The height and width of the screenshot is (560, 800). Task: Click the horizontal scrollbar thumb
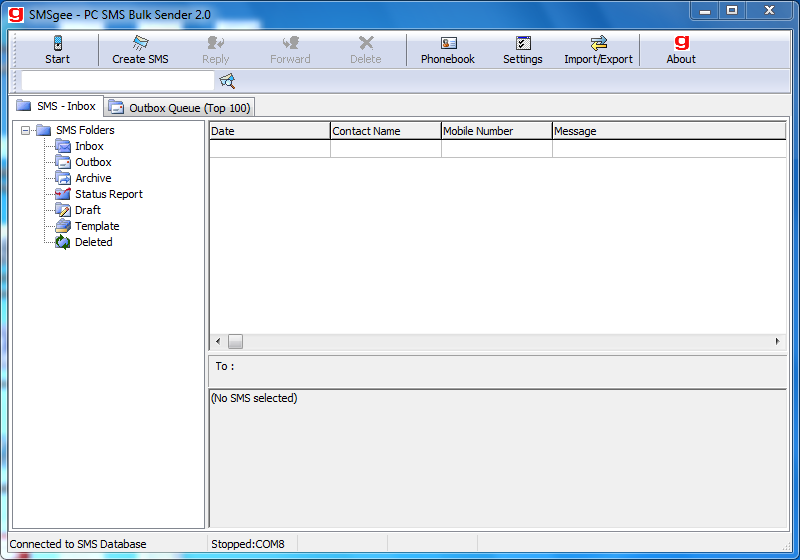coord(235,341)
